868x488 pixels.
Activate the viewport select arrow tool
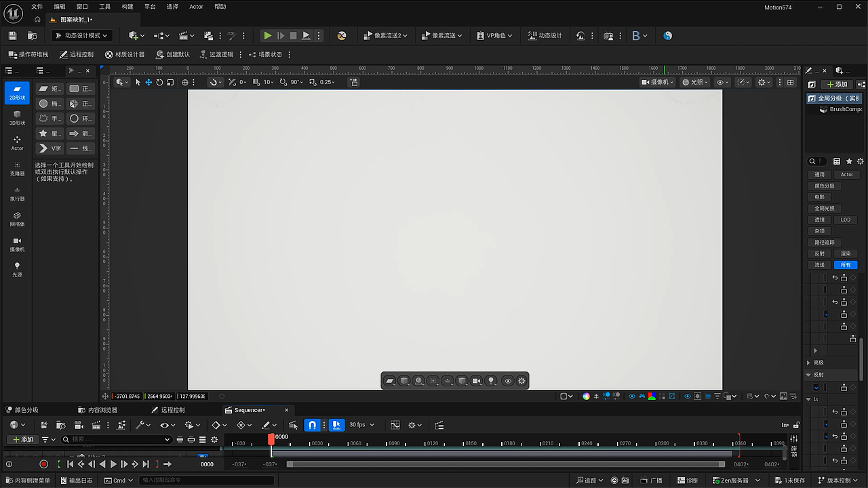pos(138,82)
